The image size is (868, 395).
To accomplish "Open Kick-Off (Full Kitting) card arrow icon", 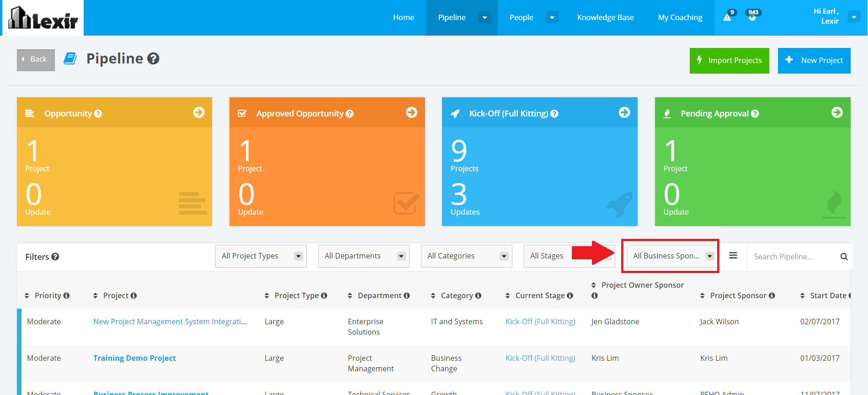I will point(624,112).
